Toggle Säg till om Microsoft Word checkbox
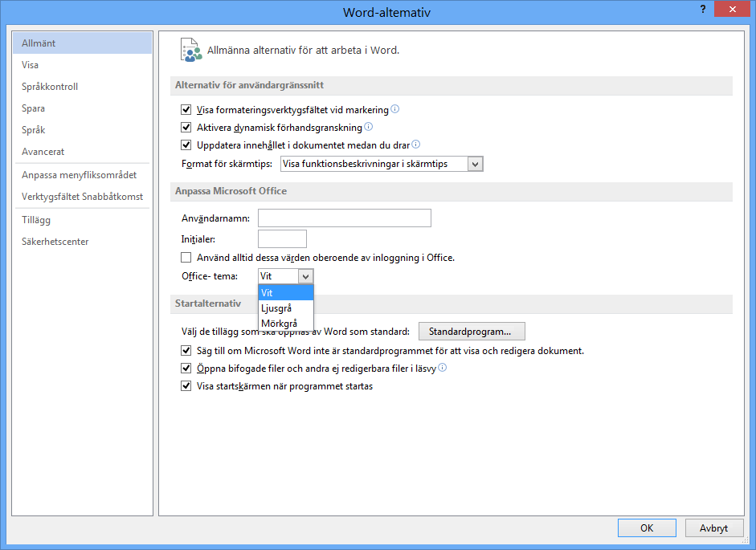 click(x=186, y=350)
